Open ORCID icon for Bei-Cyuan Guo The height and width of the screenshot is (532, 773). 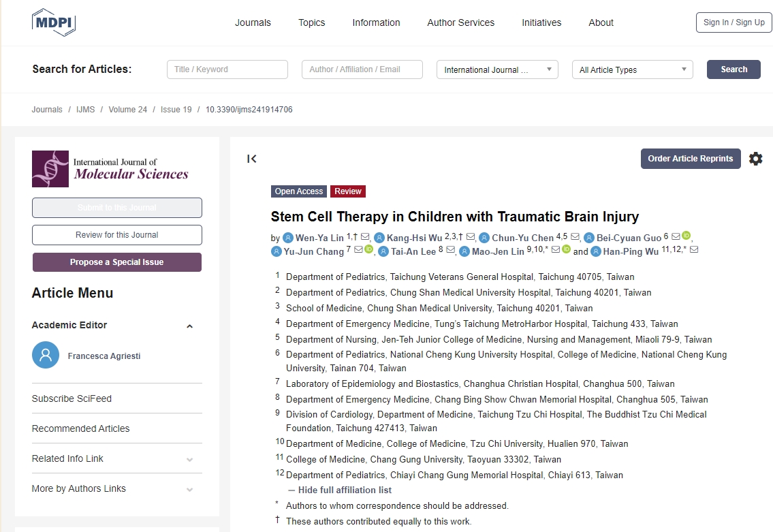point(686,236)
